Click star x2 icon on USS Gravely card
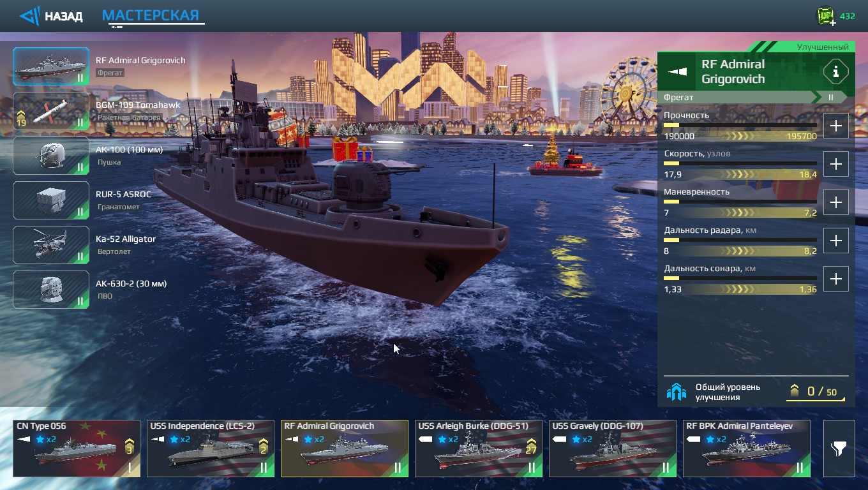The height and width of the screenshot is (490, 868). click(x=582, y=439)
